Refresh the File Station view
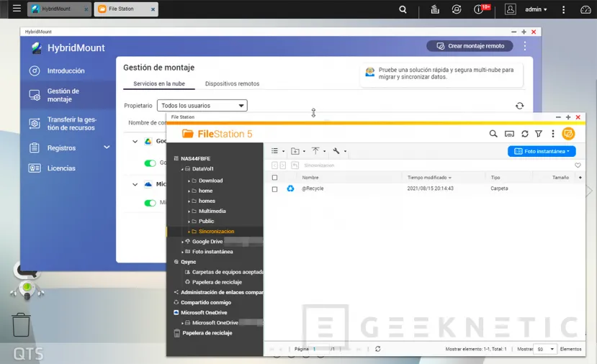This screenshot has width=597, height=364. 525,134
